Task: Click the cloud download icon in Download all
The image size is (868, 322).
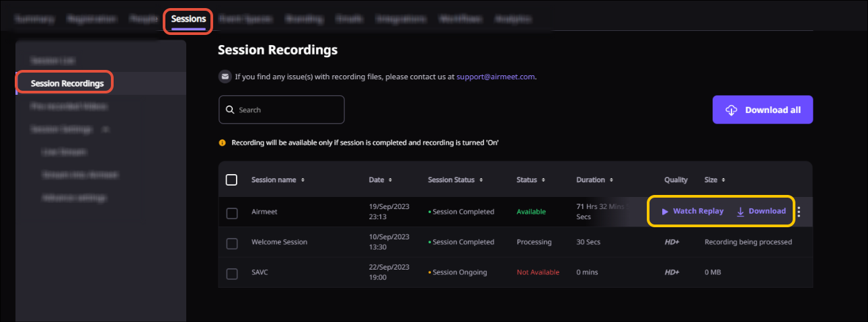Action: pos(732,110)
